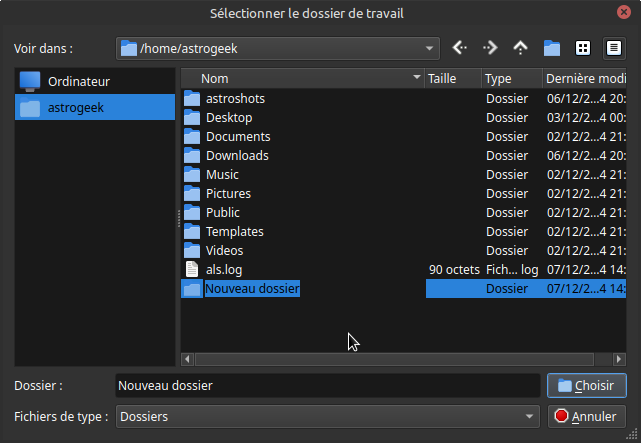641x443 pixels.
Task: Select astrogeek in sidebar
Action: click(75, 108)
